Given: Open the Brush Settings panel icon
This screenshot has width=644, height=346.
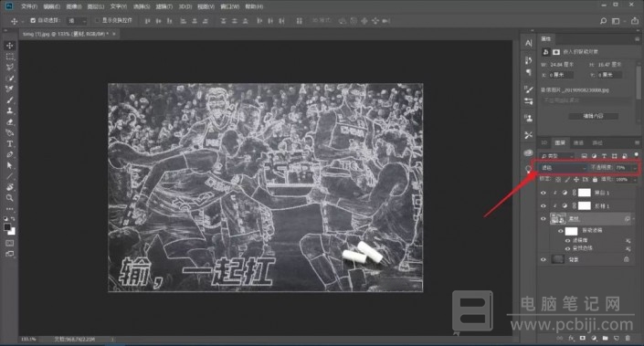Looking at the screenshot, I should (x=529, y=89).
